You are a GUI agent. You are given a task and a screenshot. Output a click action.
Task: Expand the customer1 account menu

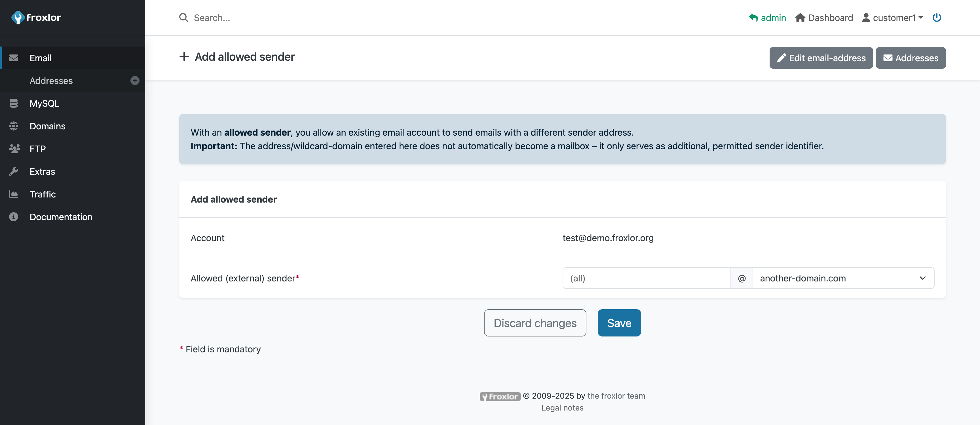[x=893, y=17]
